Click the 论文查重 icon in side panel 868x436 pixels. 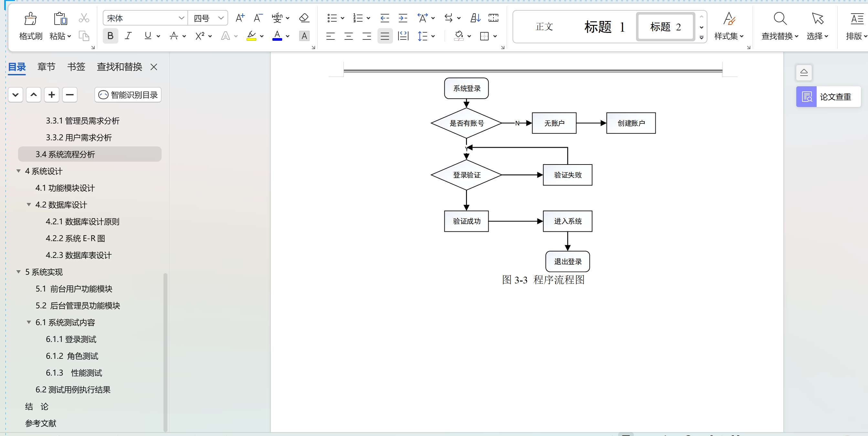tap(806, 97)
